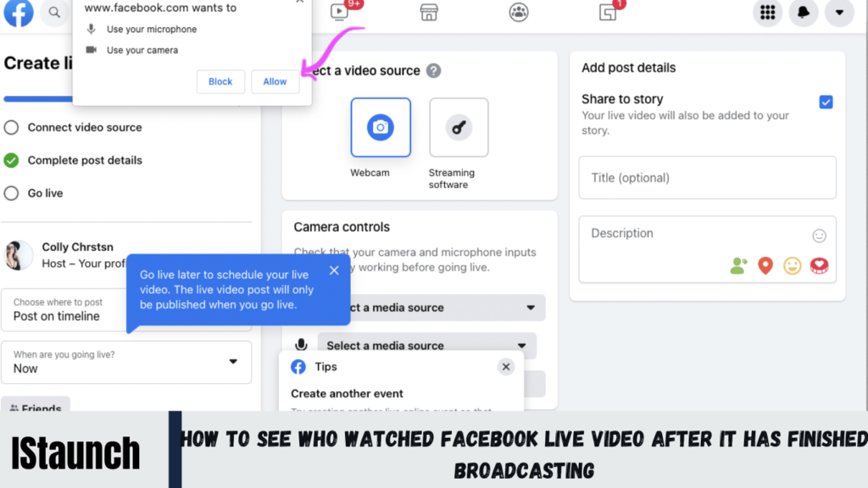This screenshot has height=488, width=868.
Task: Tag friends using the green person icon
Action: pos(738,265)
